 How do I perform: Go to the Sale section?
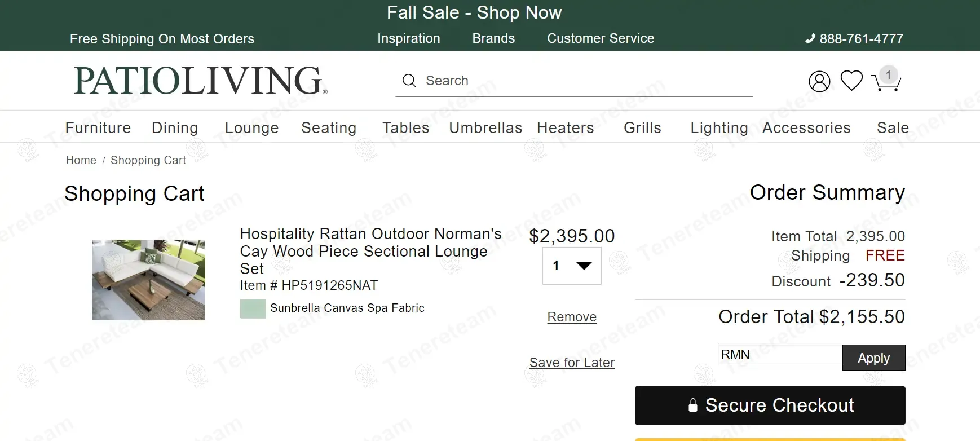tap(893, 128)
